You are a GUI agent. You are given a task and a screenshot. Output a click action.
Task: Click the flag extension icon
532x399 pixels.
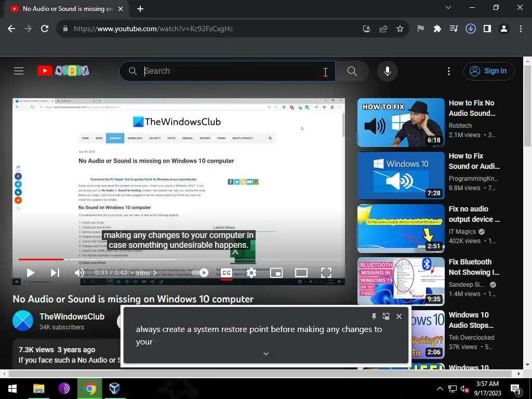coord(421,29)
